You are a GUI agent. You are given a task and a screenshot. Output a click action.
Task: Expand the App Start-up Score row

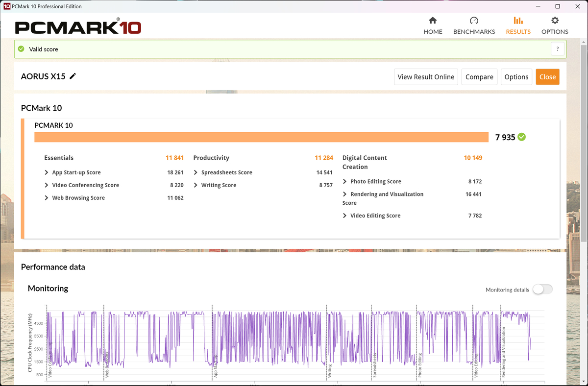coord(47,172)
